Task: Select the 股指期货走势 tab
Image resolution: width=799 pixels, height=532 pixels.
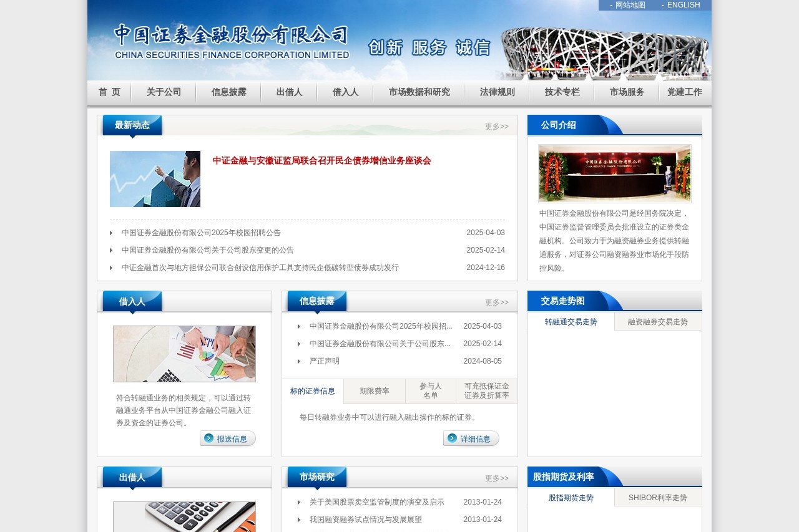Action: pyautogui.click(x=571, y=498)
